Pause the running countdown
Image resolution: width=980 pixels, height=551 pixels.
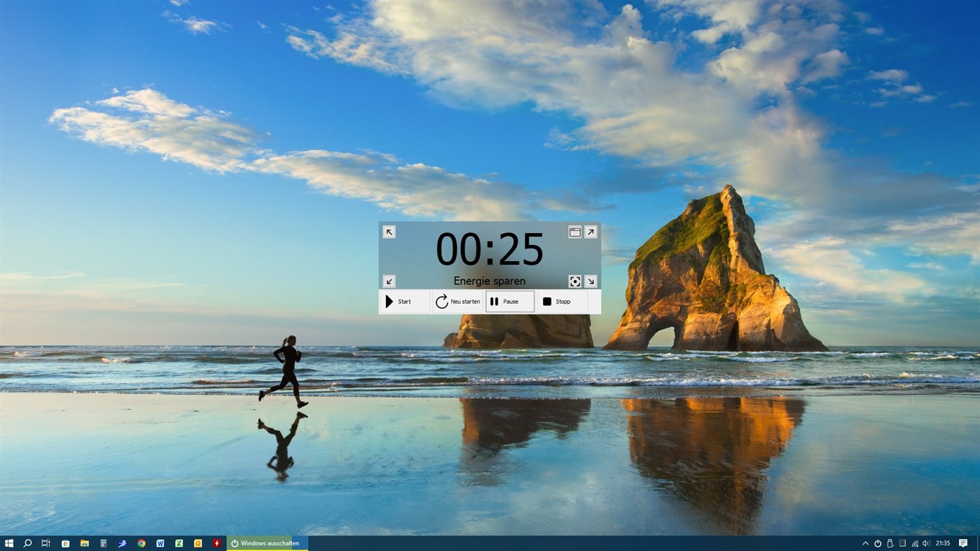coord(510,302)
